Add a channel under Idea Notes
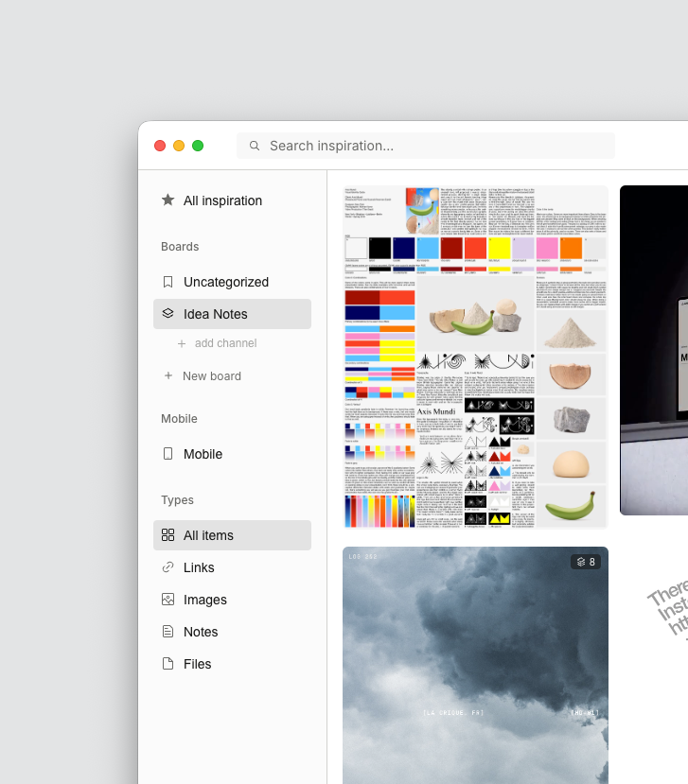The height and width of the screenshot is (784, 688). coord(225,343)
